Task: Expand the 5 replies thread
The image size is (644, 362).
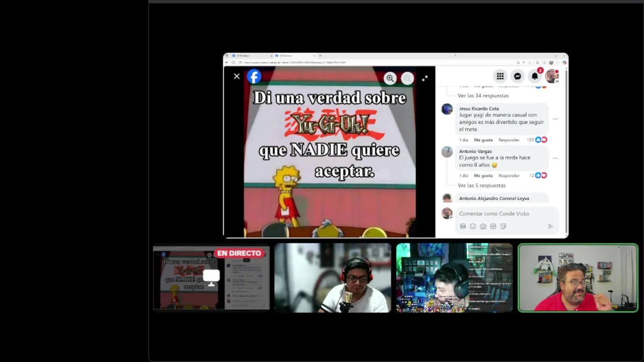Action: click(481, 186)
